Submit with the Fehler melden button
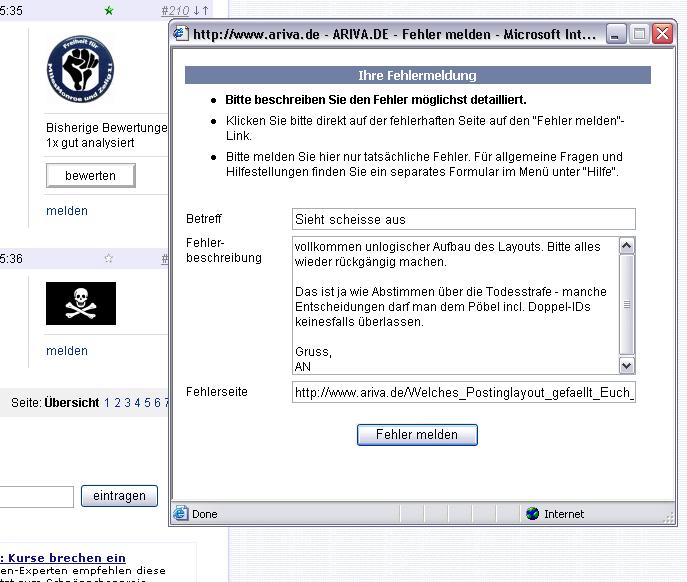687x582 pixels. [417, 435]
